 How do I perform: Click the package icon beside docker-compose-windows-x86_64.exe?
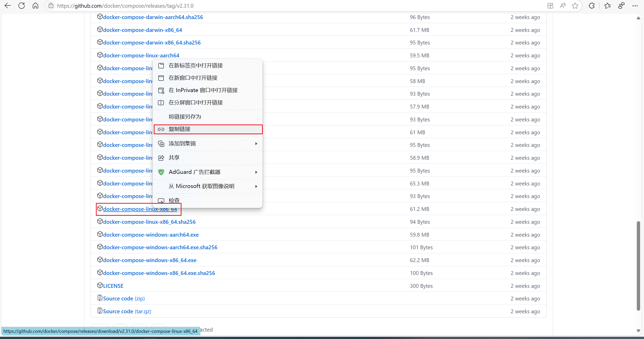pyautogui.click(x=100, y=260)
